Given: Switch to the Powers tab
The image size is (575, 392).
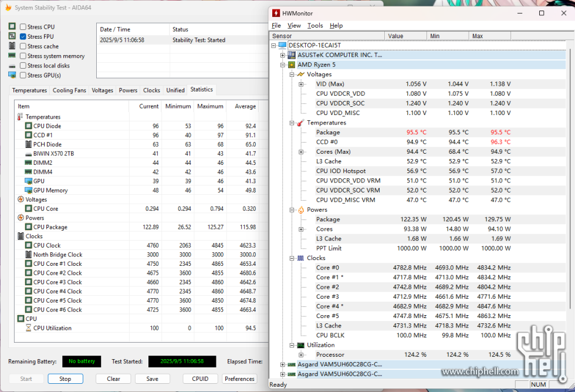Looking at the screenshot, I should click(128, 90).
